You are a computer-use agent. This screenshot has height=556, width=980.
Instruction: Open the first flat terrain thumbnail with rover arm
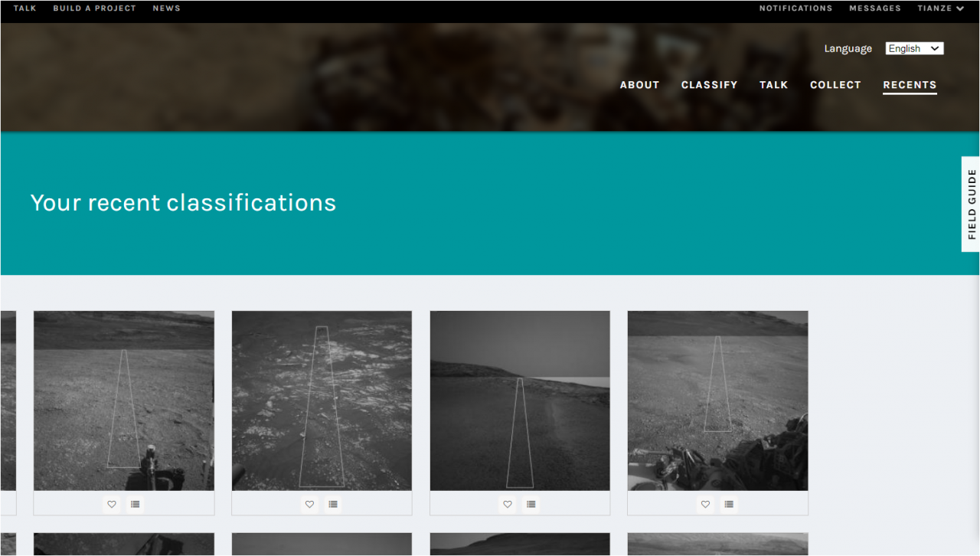(124, 401)
